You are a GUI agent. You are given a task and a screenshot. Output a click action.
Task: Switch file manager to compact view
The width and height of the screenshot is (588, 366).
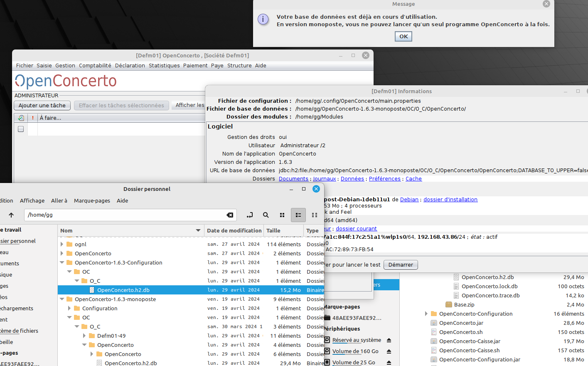315,215
